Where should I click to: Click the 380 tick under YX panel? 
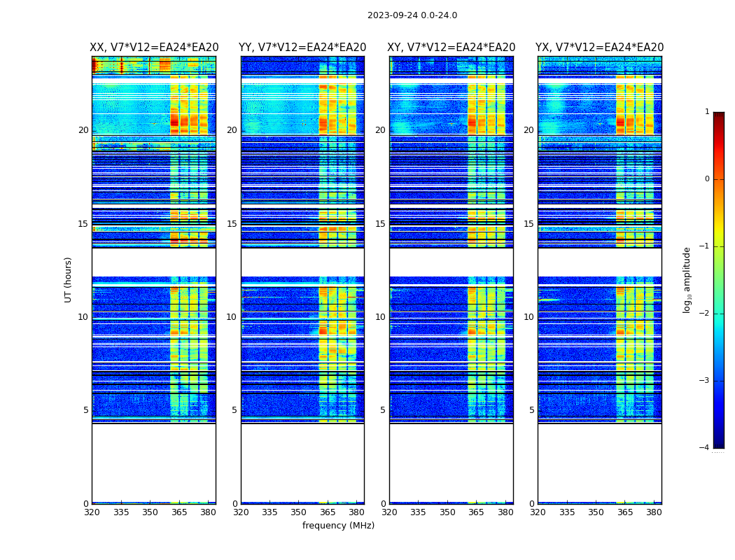[654, 512]
